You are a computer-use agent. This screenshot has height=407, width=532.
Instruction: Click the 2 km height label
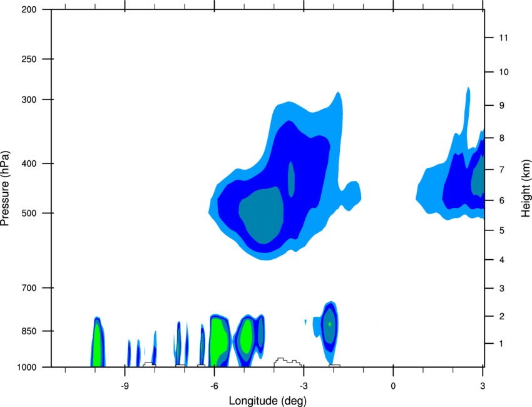[x=501, y=316]
